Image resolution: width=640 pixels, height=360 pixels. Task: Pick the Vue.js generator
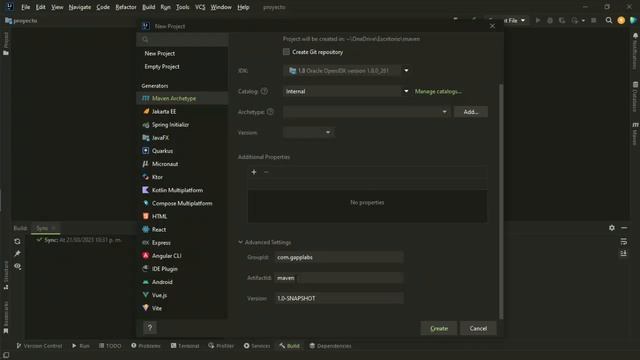[x=182, y=295]
